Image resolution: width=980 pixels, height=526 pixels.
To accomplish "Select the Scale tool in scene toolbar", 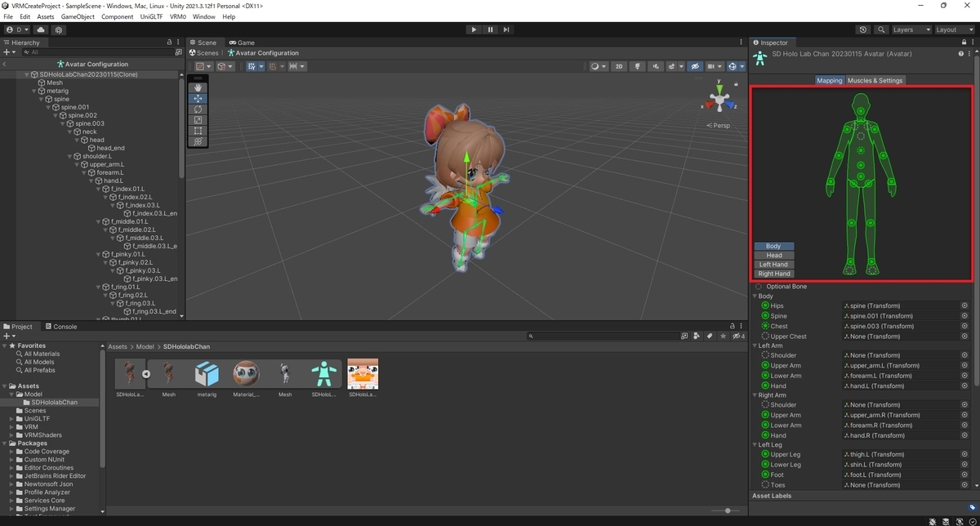I will [x=198, y=120].
